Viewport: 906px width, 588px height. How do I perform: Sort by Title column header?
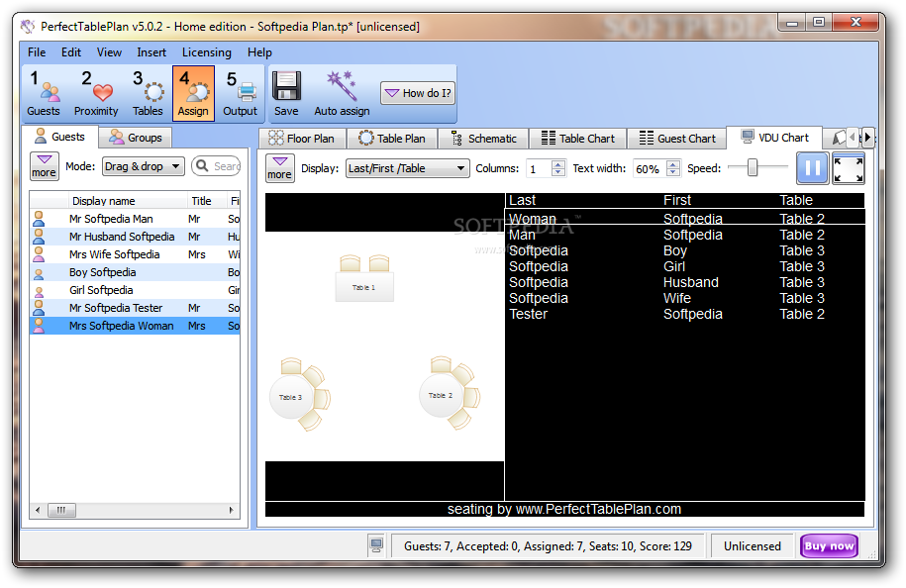(x=206, y=200)
